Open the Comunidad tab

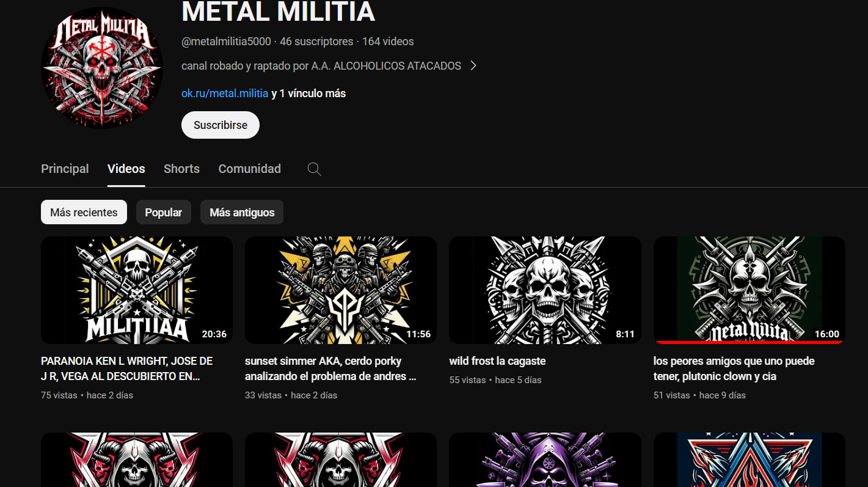[250, 169]
